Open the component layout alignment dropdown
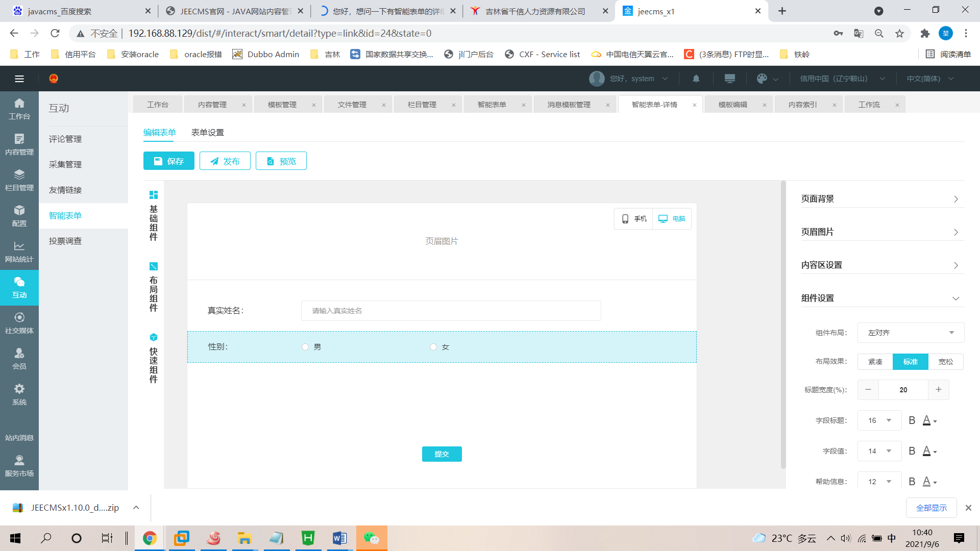Viewport: 980px width, 551px height. click(x=911, y=333)
